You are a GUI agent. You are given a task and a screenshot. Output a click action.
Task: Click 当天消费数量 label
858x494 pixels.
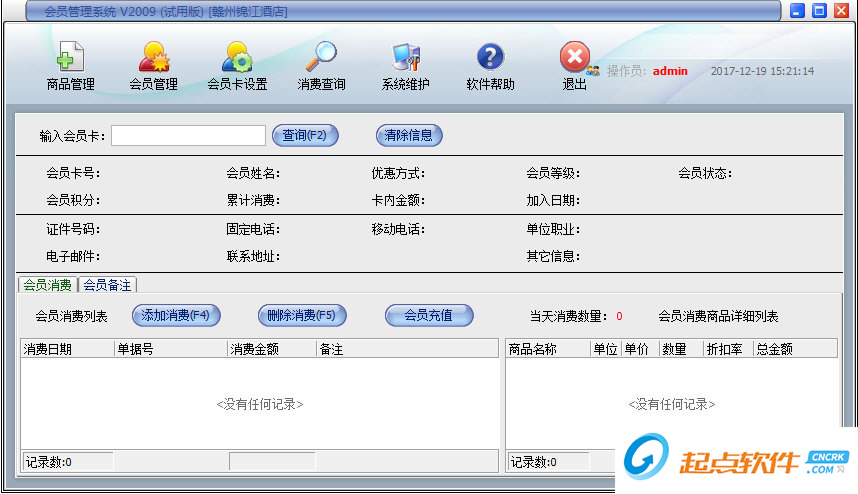pos(569,316)
